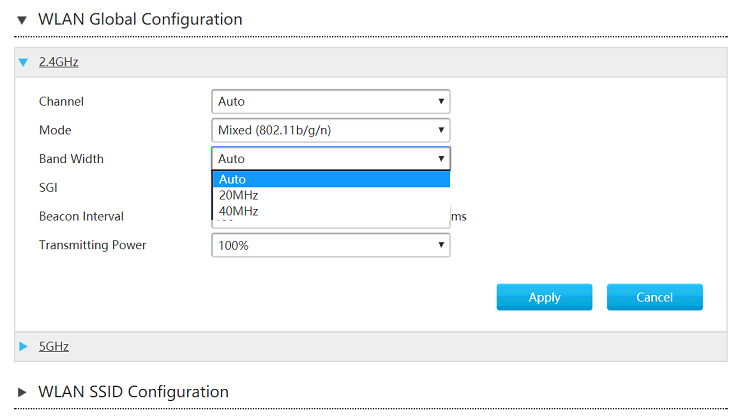Screen dimensions: 742x419
Task: Collapse the WLAN Global Configuration triangle
Action: coord(23,19)
